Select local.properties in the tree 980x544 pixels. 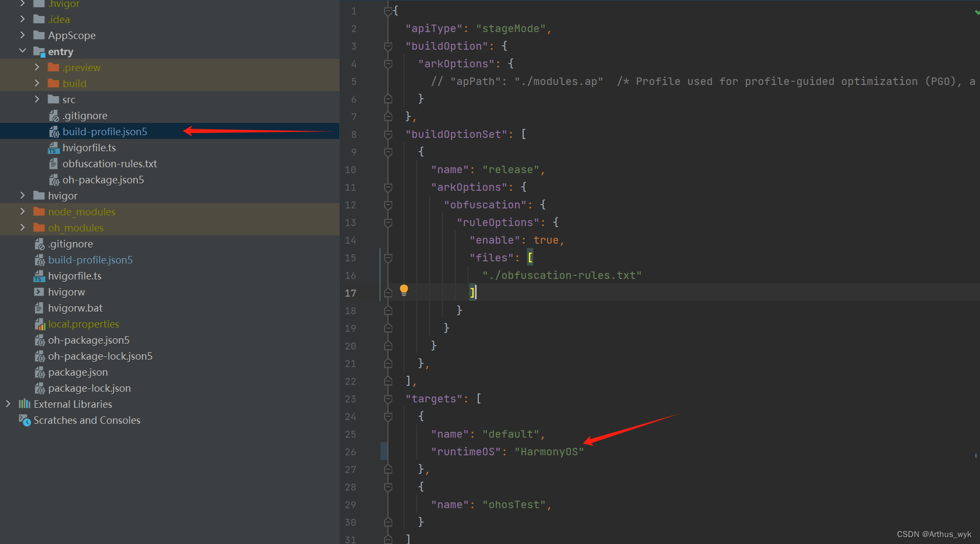(83, 324)
